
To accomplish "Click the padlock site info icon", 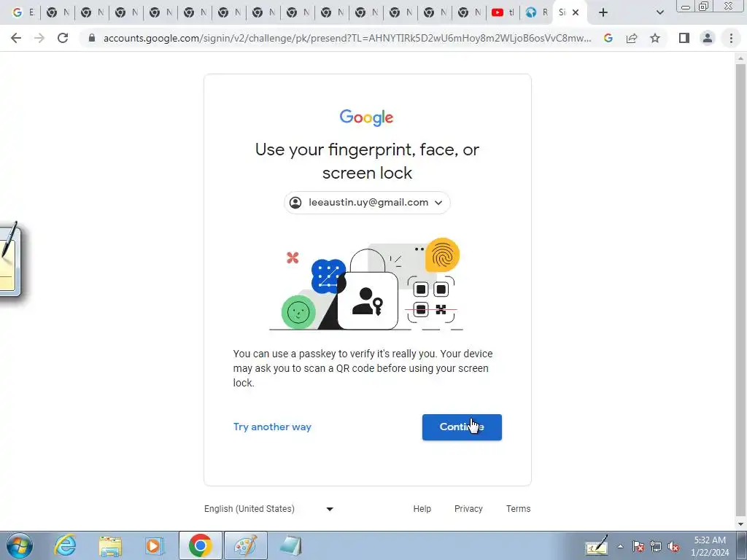I will pyautogui.click(x=92, y=38).
